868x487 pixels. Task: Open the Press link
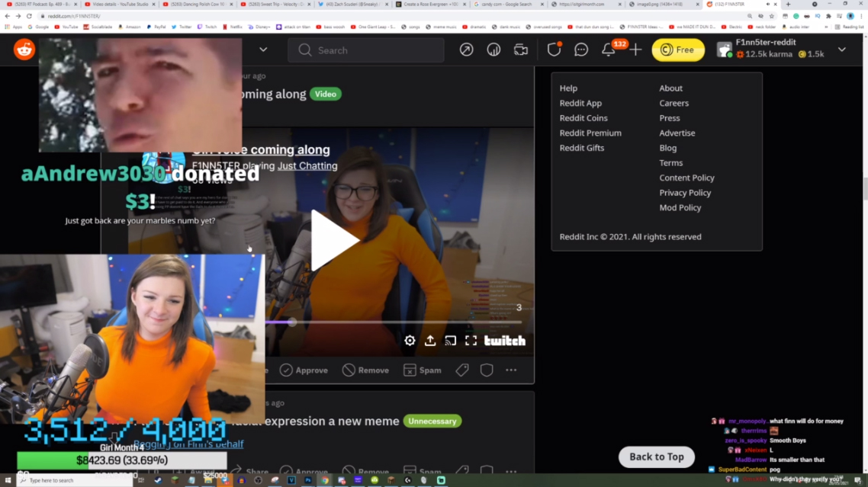tap(670, 118)
